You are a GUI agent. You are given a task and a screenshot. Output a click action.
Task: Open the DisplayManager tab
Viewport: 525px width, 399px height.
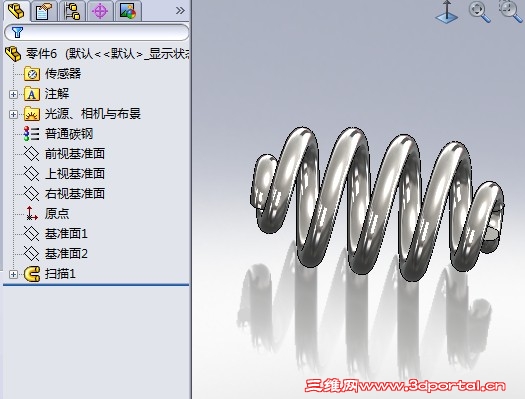pos(128,11)
